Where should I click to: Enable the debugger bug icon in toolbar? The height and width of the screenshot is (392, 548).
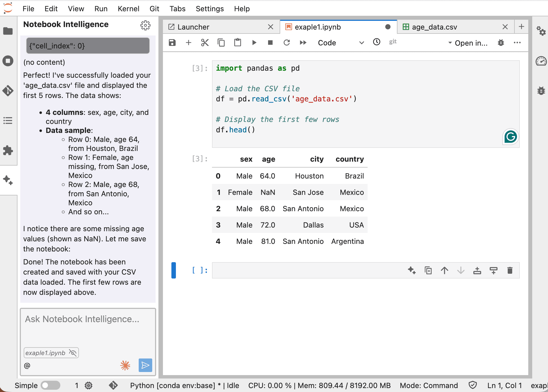pyautogui.click(x=501, y=43)
